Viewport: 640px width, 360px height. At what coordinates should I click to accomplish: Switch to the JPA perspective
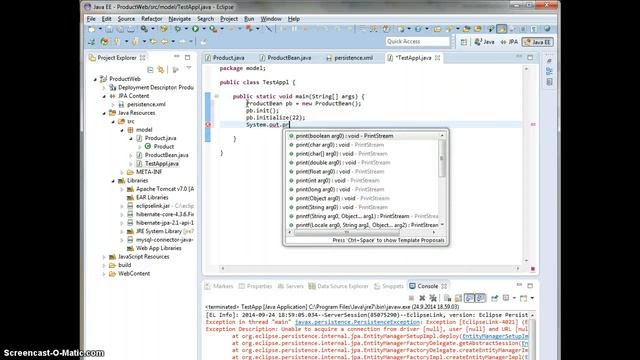coord(509,42)
